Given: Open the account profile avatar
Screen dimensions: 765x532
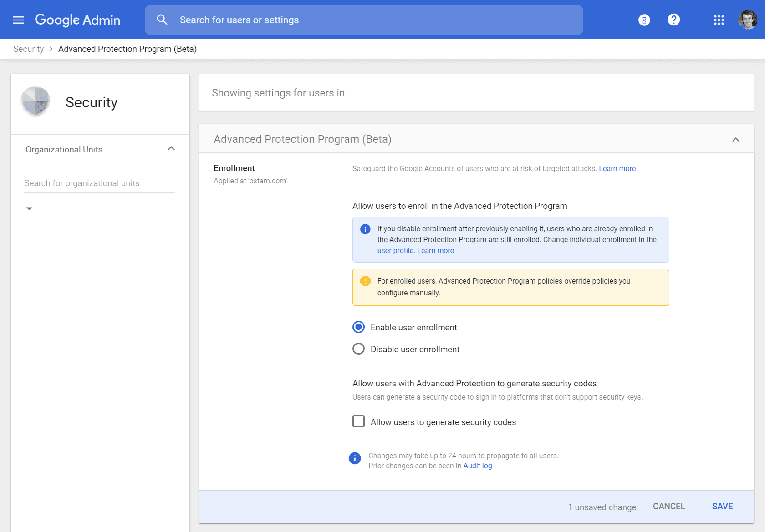Looking at the screenshot, I should (747, 20).
